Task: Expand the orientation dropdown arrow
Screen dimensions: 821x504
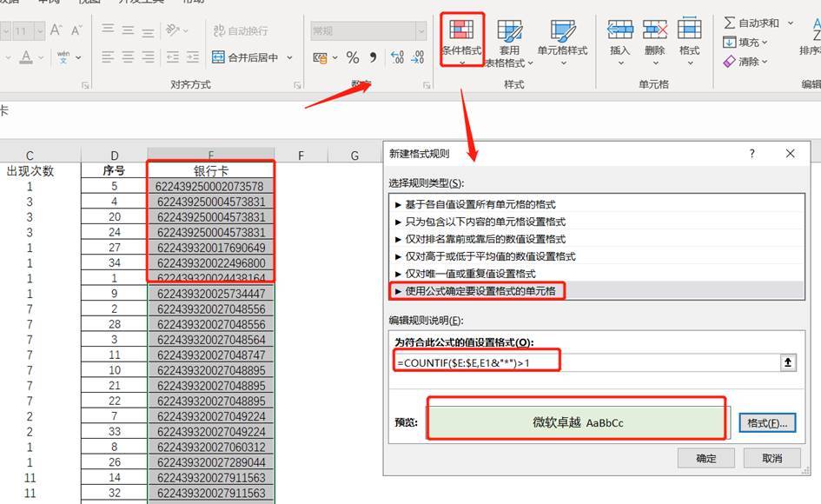Action: point(186,30)
